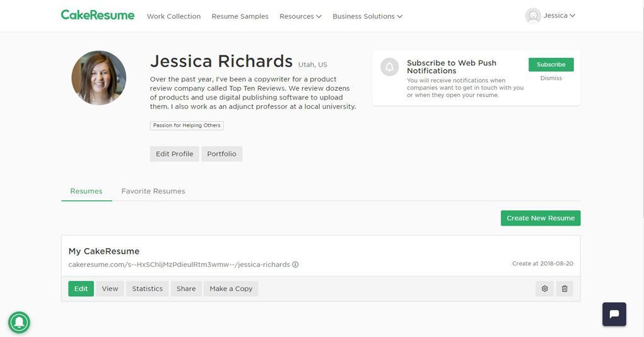
Task: Switch to the Resumes tab
Action: click(x=86, y=191)
